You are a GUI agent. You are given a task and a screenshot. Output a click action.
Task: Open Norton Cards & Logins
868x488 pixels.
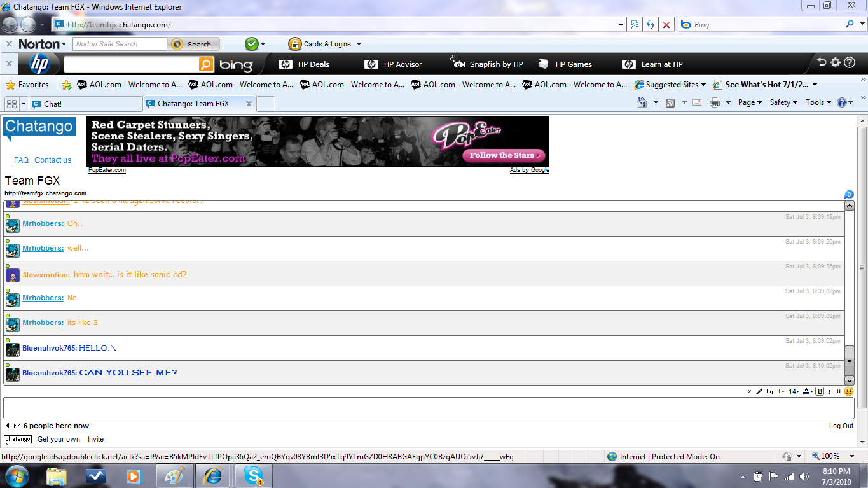320,44
